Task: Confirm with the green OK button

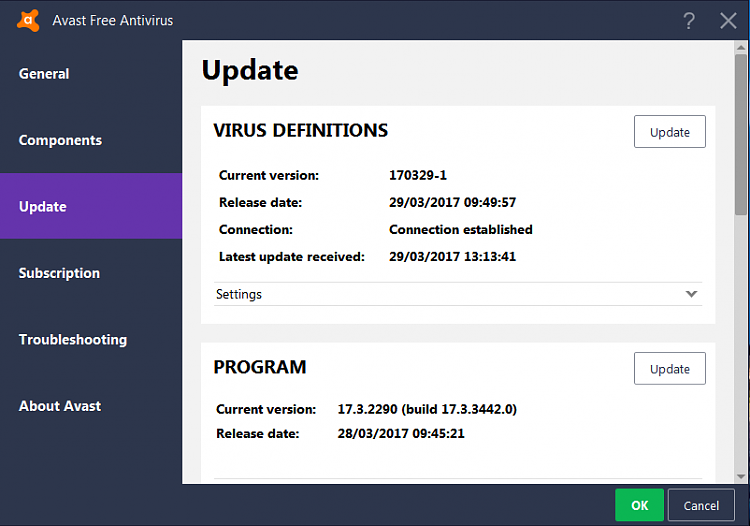Action: (x=639, y=505)
